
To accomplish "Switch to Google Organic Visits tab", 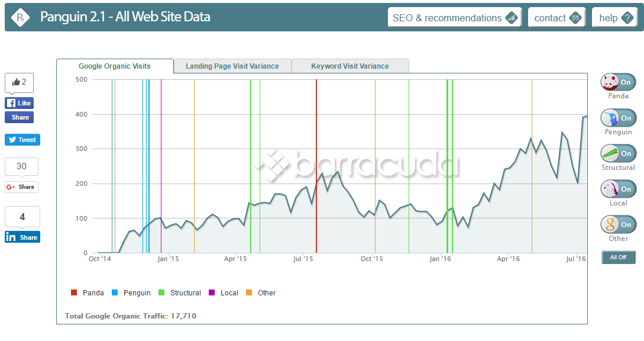I will coord(115,66).
